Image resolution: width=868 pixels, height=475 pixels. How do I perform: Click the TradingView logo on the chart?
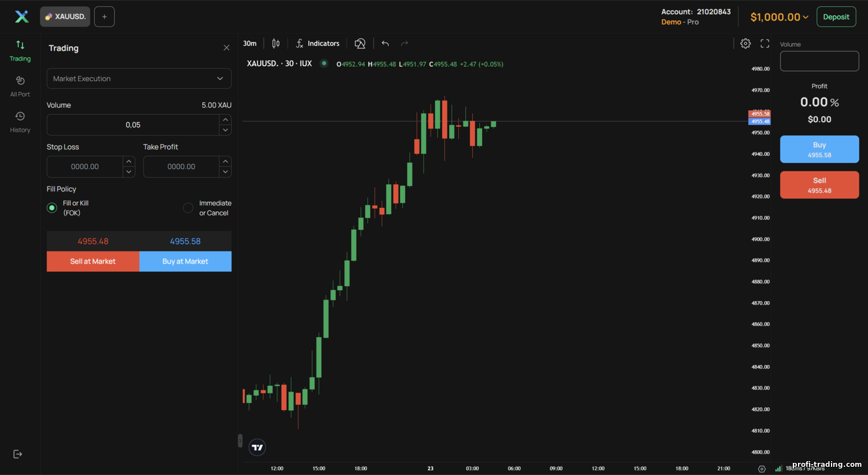(x=257, y=447)
